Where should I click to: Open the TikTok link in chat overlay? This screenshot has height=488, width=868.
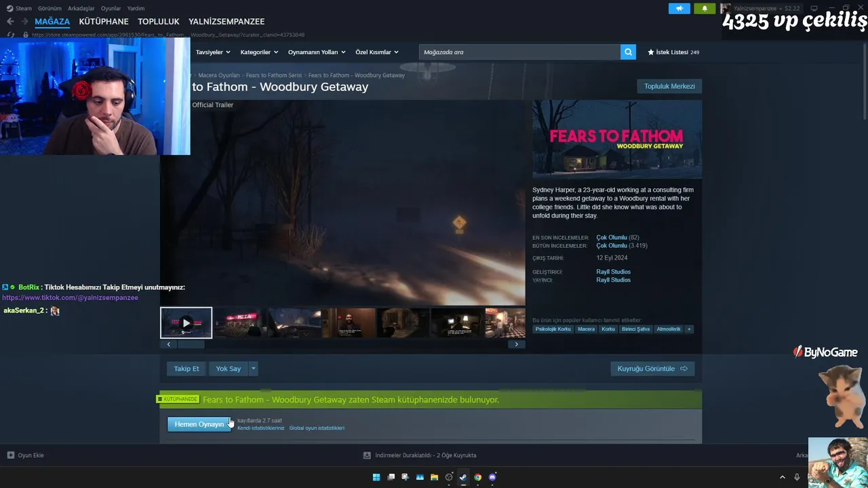(70, 298)
